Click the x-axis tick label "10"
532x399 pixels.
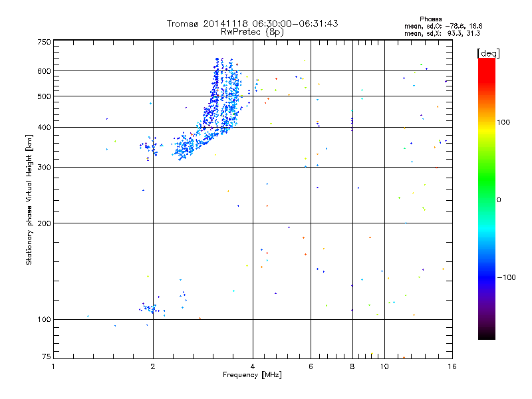(384, 366)
